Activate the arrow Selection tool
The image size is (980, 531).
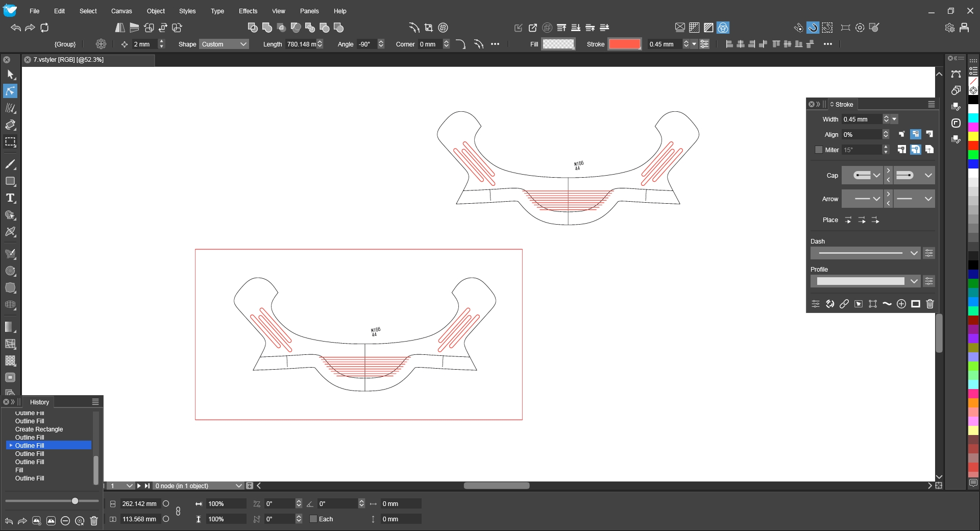point(10,75)
